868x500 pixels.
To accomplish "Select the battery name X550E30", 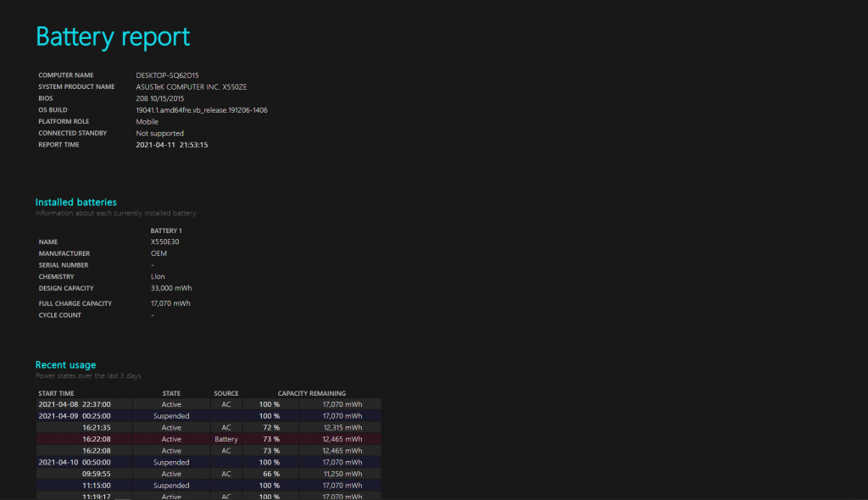I will 164,242.
